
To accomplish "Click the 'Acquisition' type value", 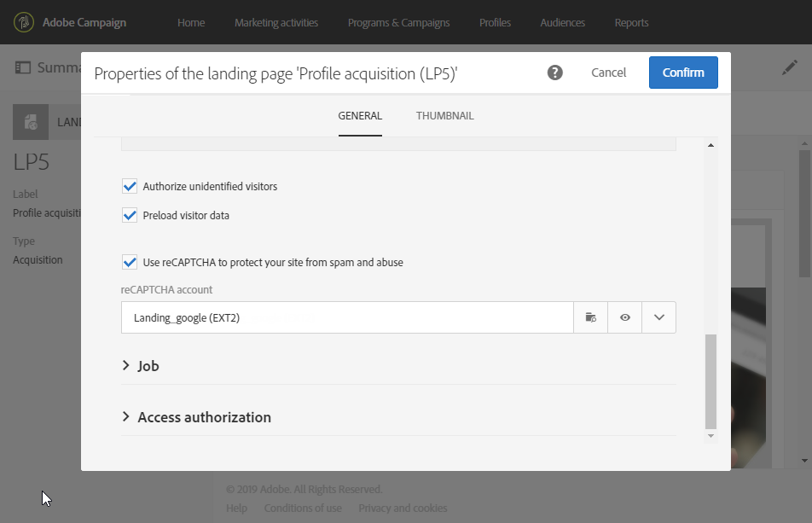I will click(38, 260).
